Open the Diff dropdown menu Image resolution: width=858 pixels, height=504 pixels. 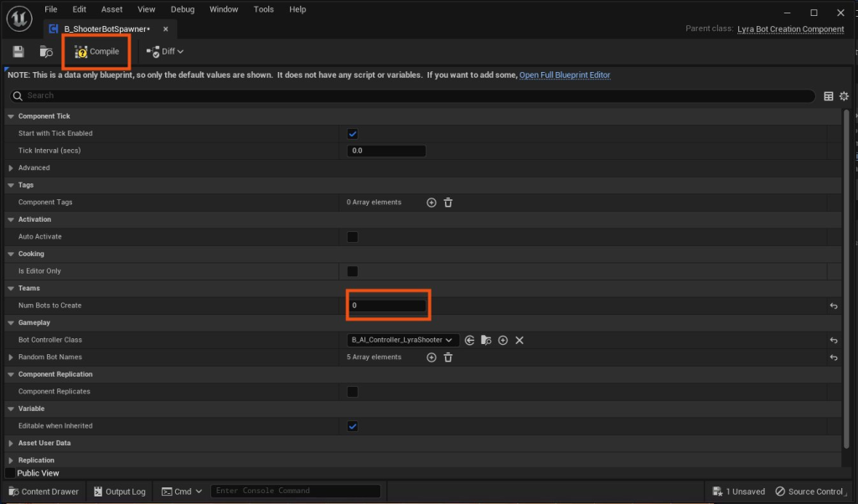click(x=165, y=51)
